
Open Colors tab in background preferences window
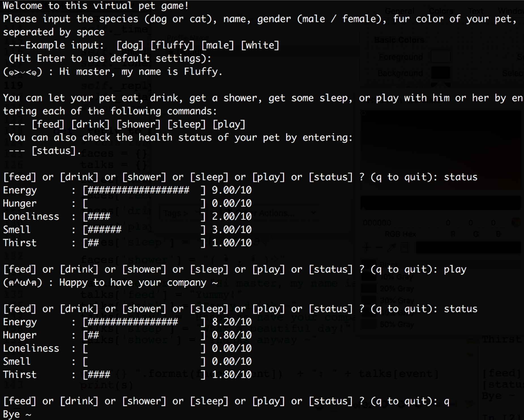(x=441, y=11)
